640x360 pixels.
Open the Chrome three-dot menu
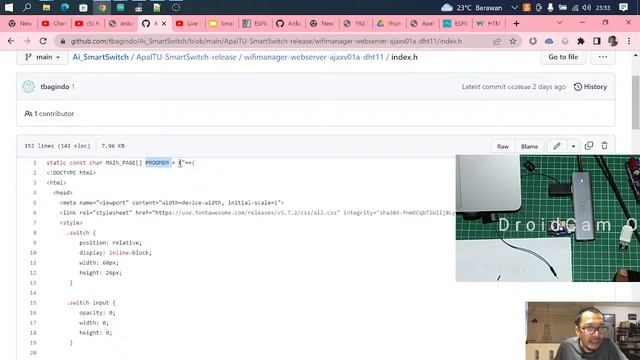click(x=629, y=41)
